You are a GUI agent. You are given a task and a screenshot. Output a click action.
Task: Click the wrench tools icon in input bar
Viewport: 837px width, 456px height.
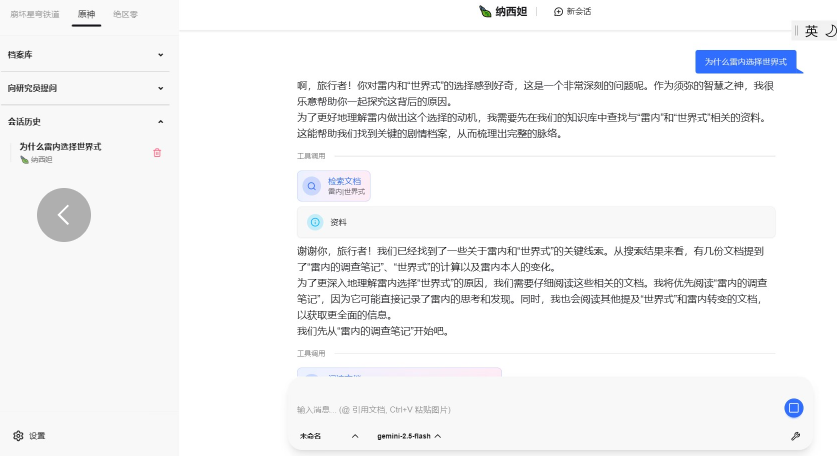(x=795, y=436)
